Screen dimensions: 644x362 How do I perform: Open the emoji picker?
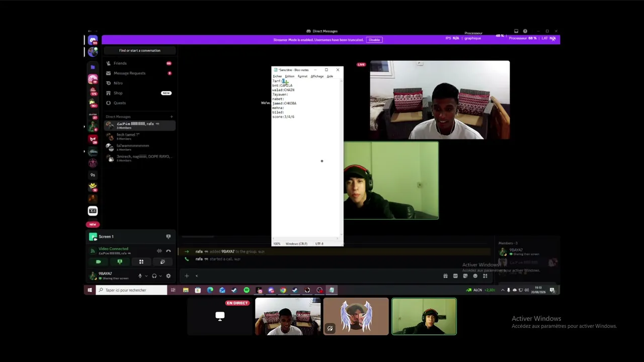point(475,276)
